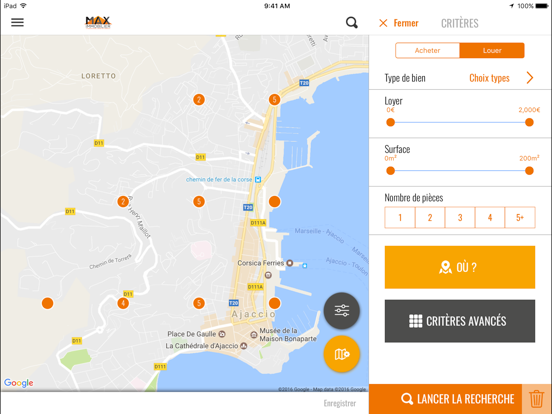
Task: Tap the Corsica Ferries map label
Action: 265,263
